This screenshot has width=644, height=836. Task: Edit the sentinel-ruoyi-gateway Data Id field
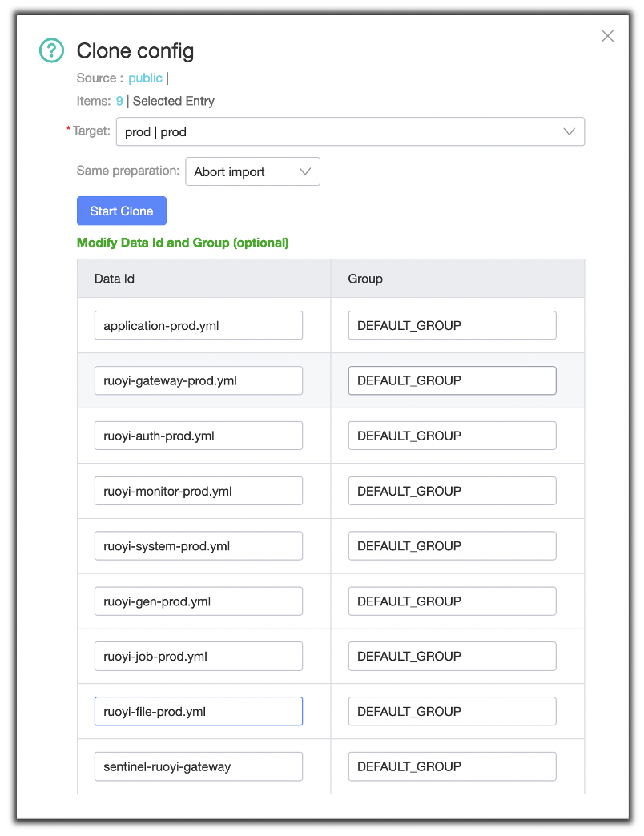coord(199,766)
